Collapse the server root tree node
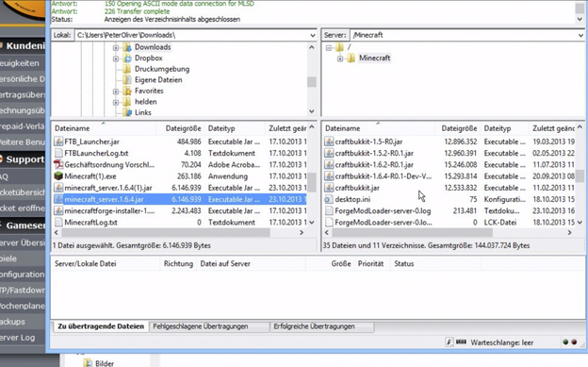This screenshot has height=367, width=588. coord(329,48)
